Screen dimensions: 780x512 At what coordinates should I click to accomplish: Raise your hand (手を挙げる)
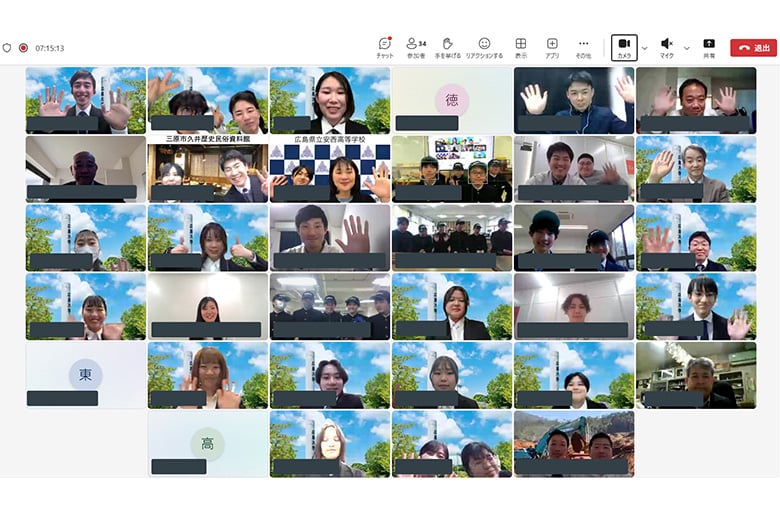coord(448,48)
